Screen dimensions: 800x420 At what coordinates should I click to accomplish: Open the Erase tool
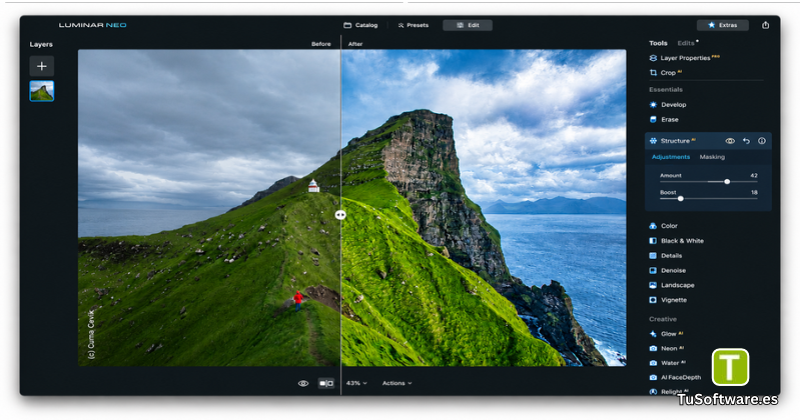pos(664,119)
